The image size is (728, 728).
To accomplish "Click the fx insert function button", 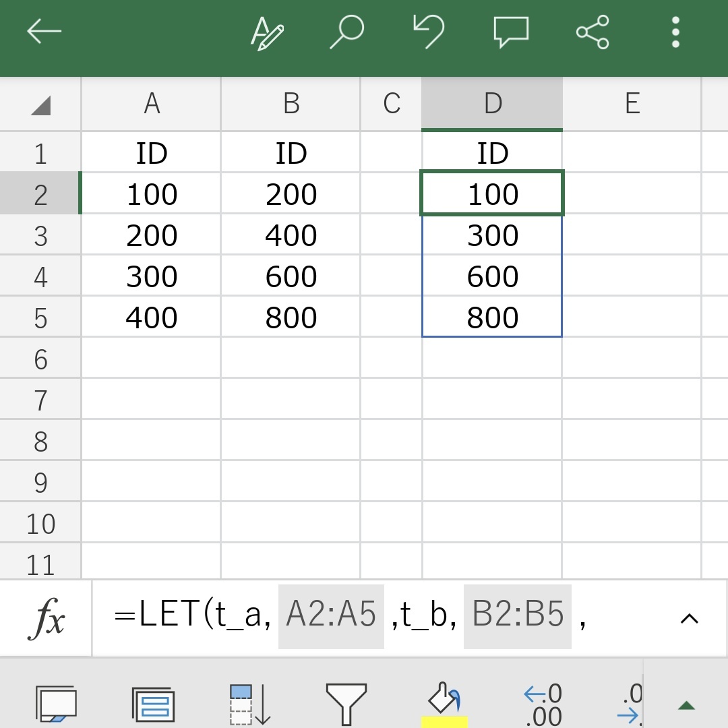I will [x=46, y=618].
